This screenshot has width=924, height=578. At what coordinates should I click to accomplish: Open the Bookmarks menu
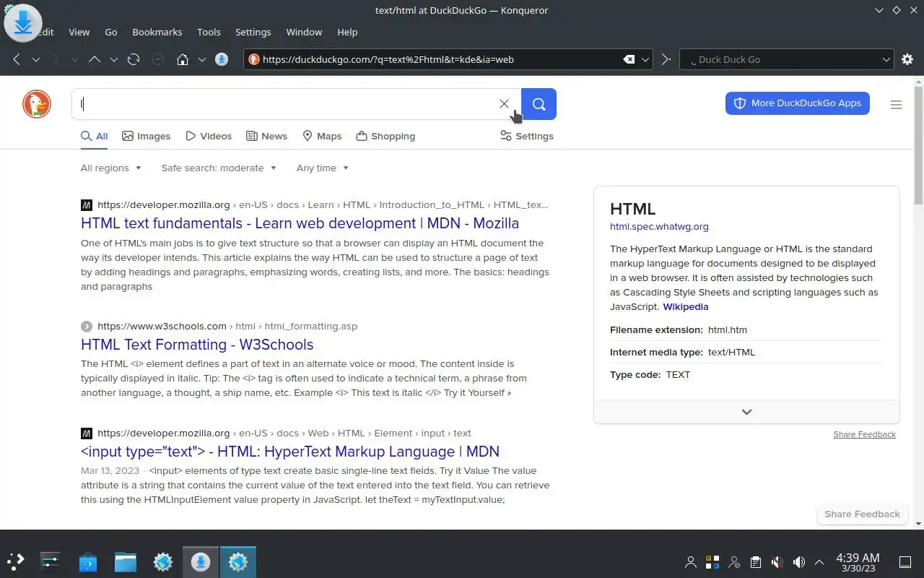(157, 32)
